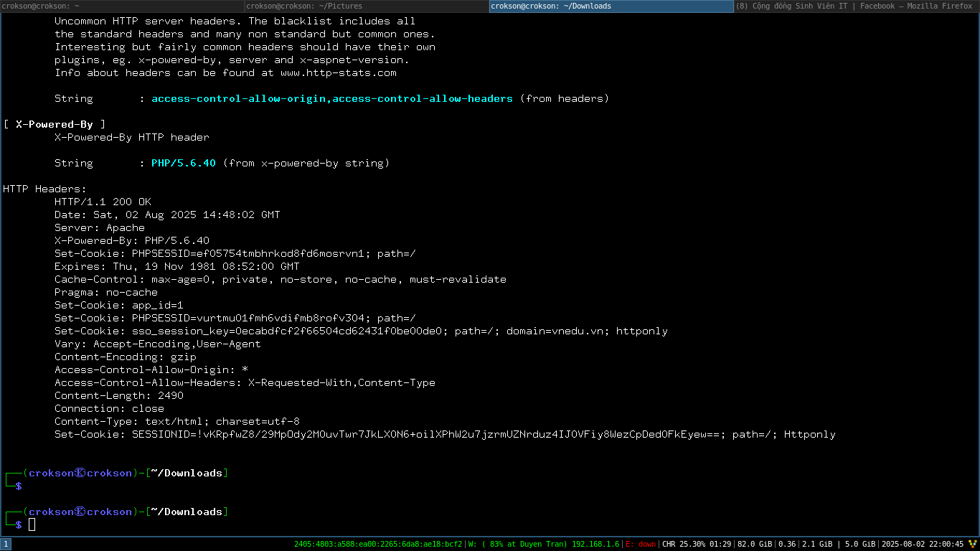The width and height of the screenshot is (980, 551).
Task: Click the '82.0 GiB' disk status
Action: click(x=755, y=545)
